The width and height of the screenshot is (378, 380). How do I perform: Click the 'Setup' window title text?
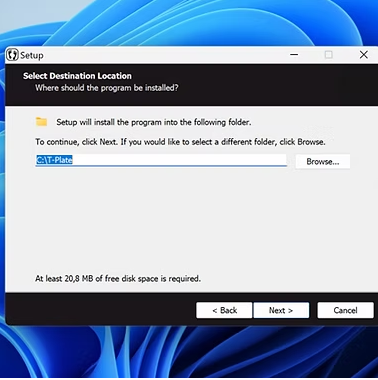coord(32,55)
